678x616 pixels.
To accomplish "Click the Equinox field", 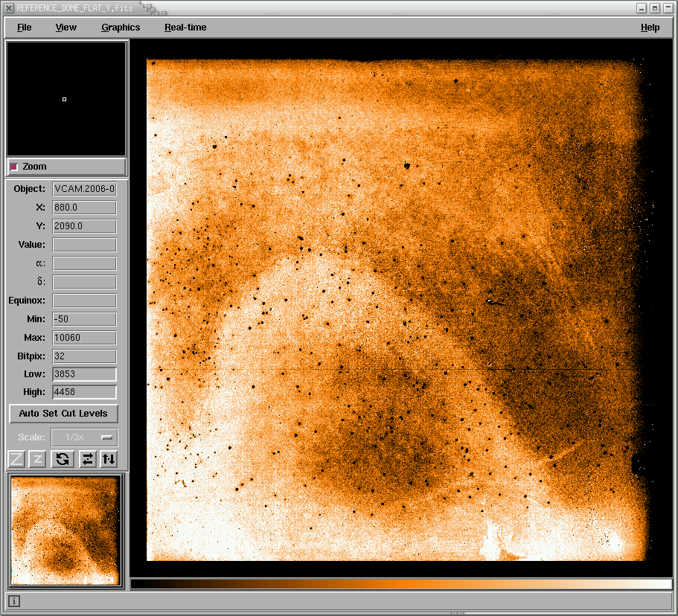I will click(84, 301).
